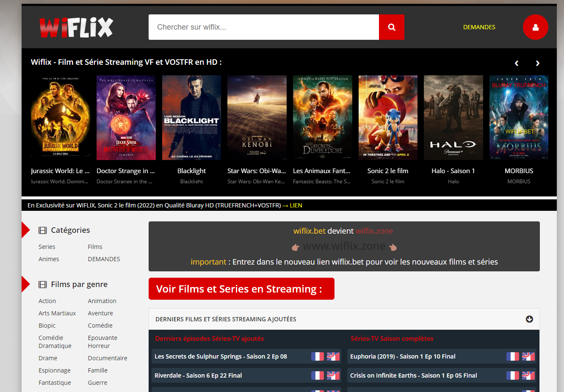Click the red search magnifier button
This screenshot has height=392, width=564.
click(x=392, y=27)
